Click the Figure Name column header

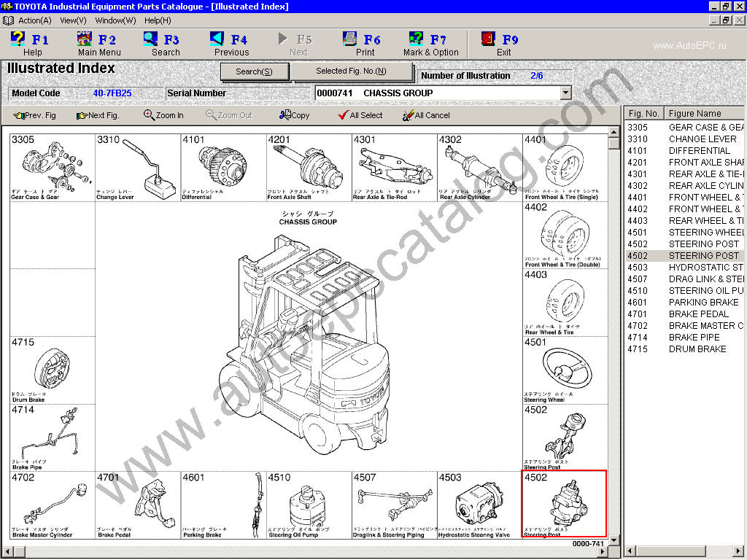704,113
